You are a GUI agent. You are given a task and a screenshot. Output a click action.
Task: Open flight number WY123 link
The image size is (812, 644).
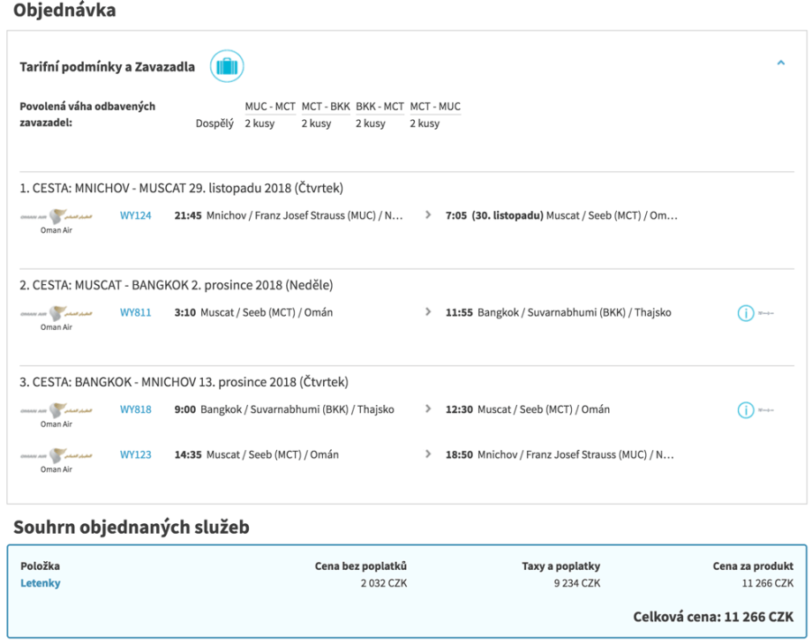(135, 455)
